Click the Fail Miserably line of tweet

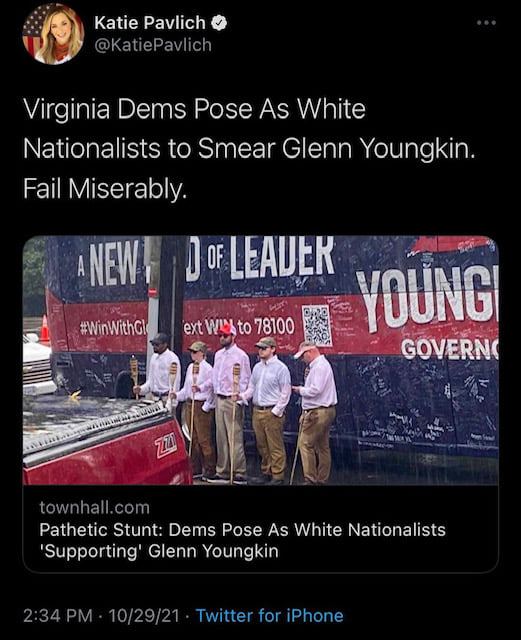(x=105, y=189)
